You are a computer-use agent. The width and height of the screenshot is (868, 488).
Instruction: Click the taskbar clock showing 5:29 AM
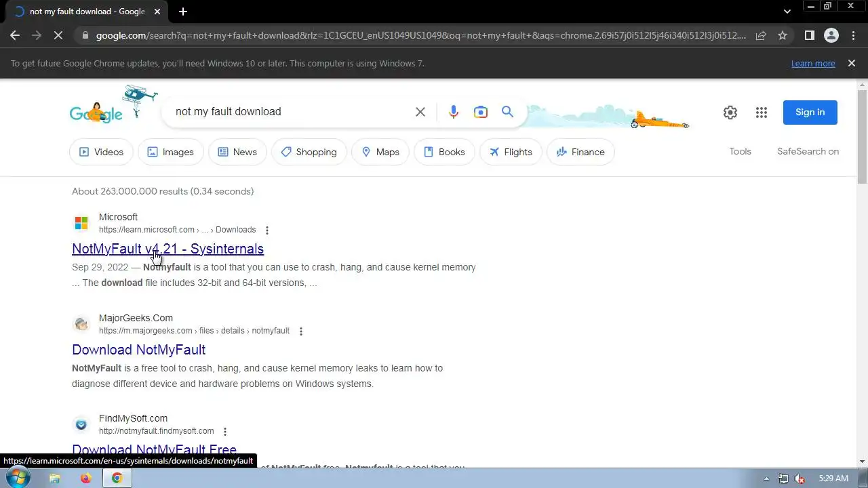point(833,479)
